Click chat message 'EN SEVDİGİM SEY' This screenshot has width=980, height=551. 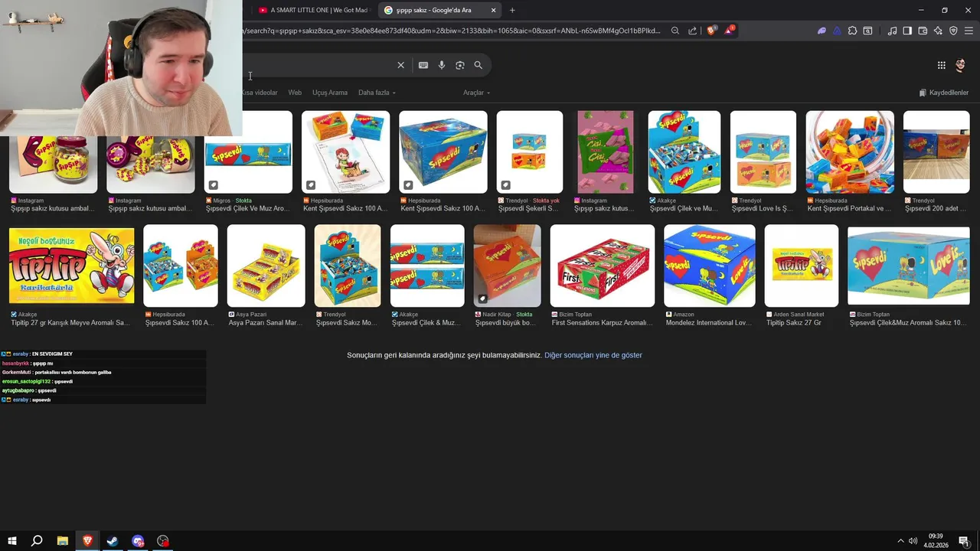[x=52, y=354]
